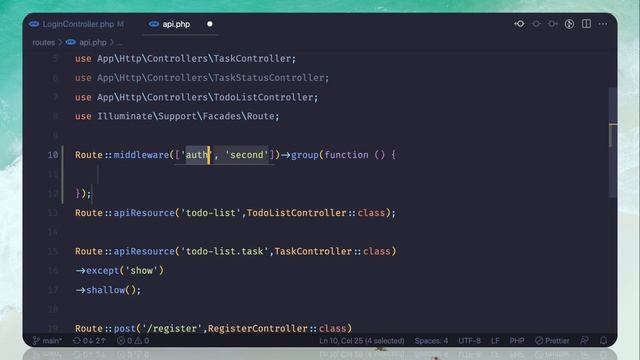Split the editor right
Screen dimensions: 640x360
[586, 24]
